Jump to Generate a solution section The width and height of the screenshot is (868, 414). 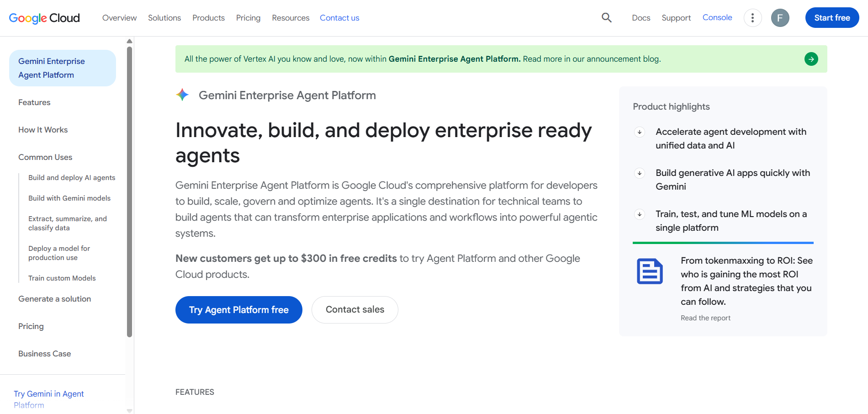[55, 299]
